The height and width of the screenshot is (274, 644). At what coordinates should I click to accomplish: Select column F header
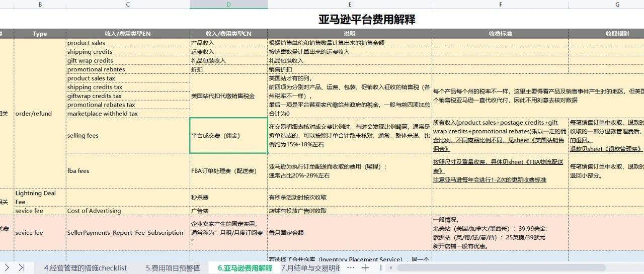tap(500, 4)
